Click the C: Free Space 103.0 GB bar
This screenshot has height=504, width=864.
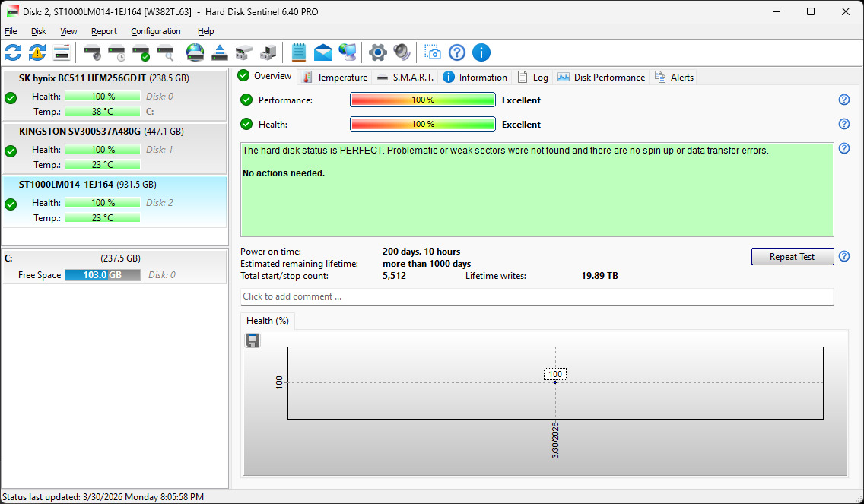point(103,275)
